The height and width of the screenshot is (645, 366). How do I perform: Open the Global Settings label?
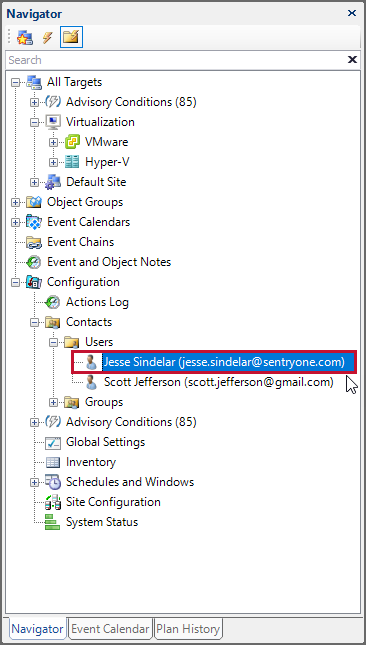tap(106, 443)
